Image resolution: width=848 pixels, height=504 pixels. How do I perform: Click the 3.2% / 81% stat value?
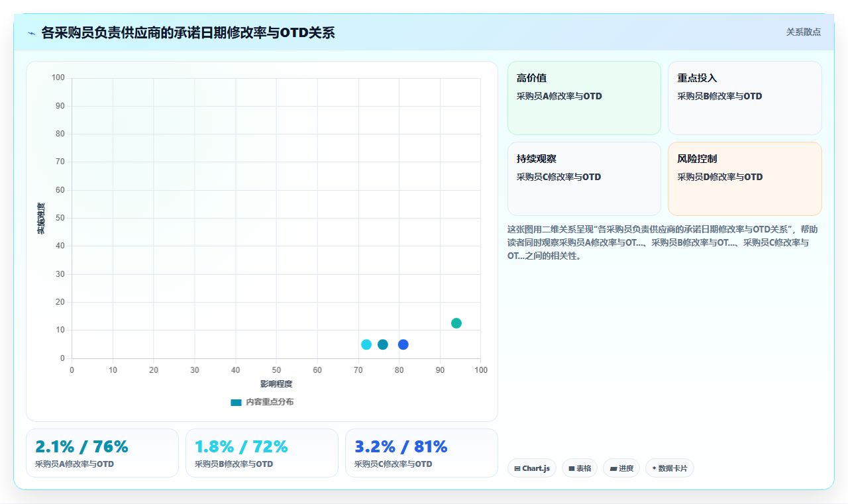[401, 446]
